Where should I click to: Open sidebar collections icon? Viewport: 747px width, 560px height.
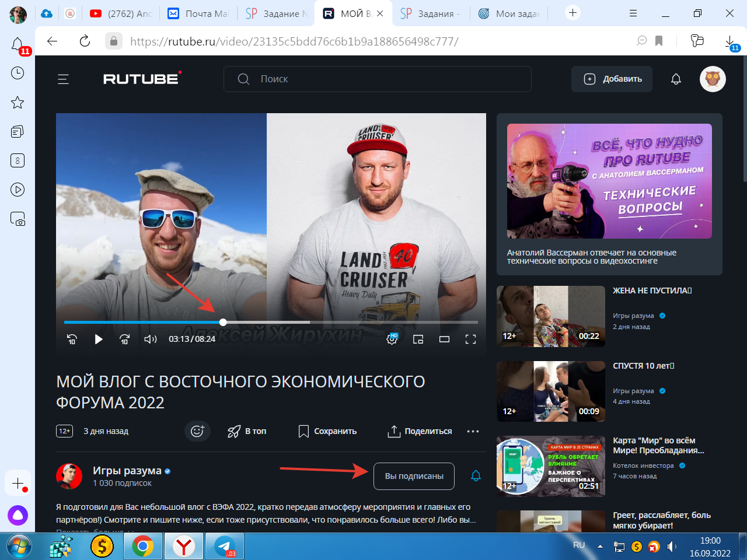click(x=18, y=132)
